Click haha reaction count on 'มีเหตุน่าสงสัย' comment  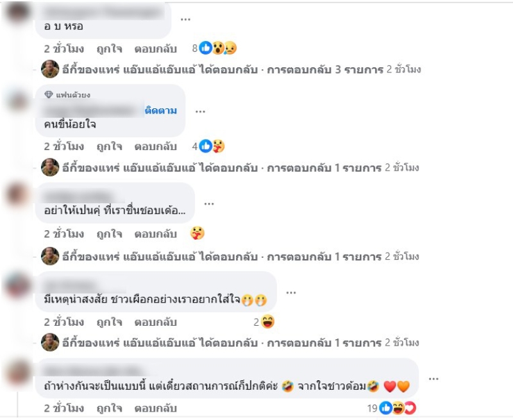(264, 322)
